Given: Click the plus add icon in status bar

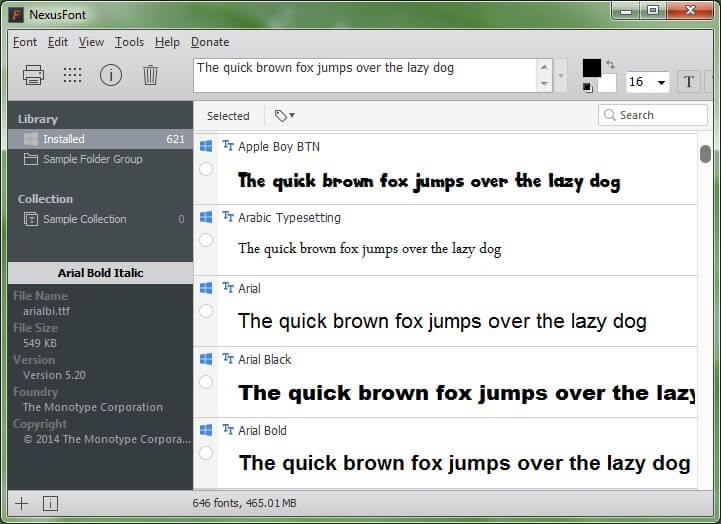Looking at the screenshot, I should coord(21,503).
